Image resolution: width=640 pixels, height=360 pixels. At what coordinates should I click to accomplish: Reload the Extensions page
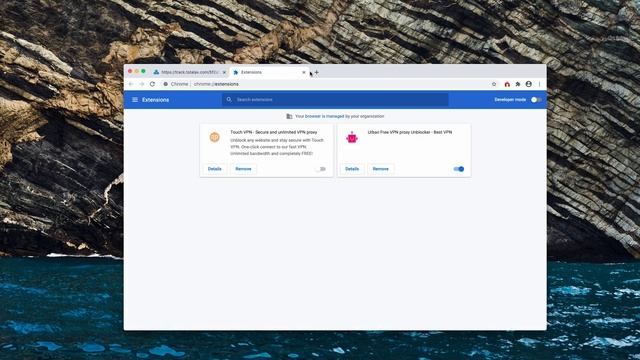tap(152, 84)
